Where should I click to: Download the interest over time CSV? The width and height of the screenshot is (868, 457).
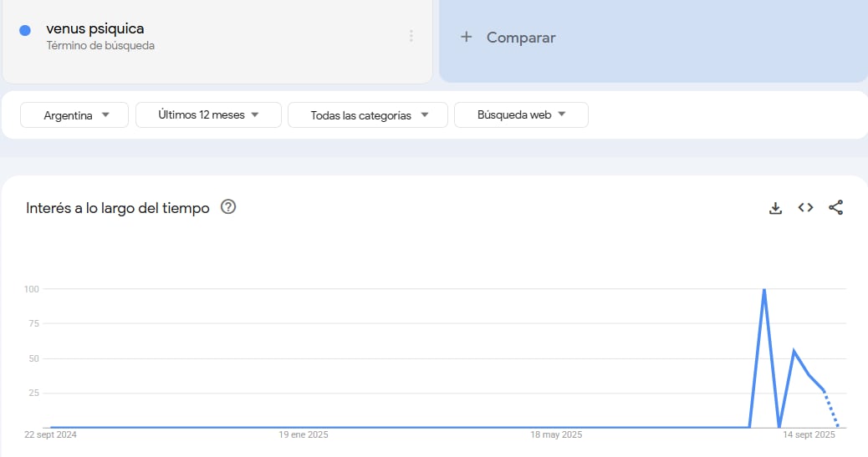775,208
